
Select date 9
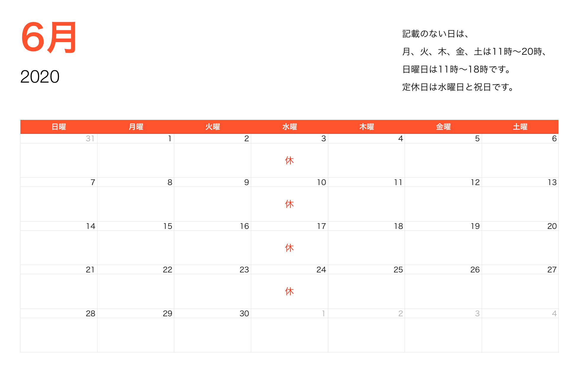246,182
